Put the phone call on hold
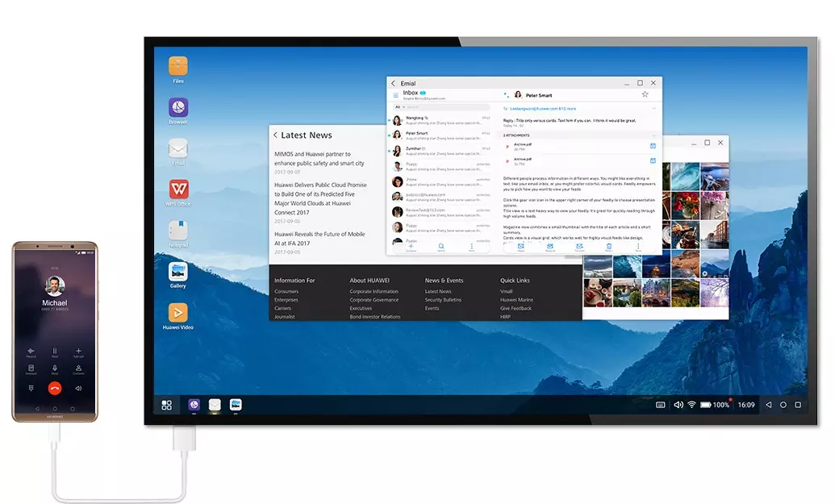The image size is (835, 504). (x=55, y=352)
